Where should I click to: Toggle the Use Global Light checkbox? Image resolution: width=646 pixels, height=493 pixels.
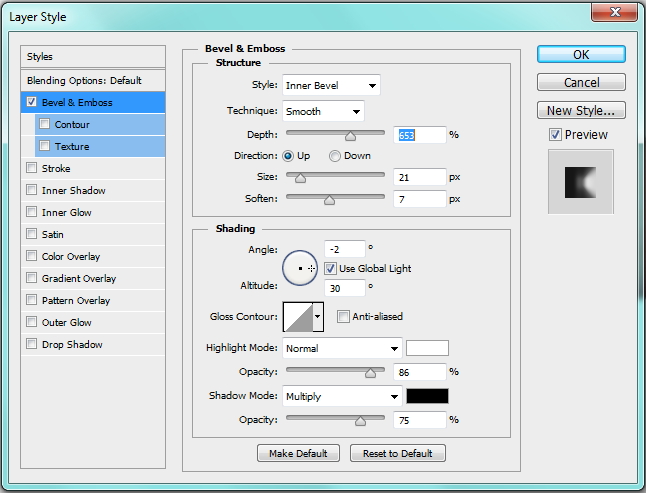pyautogui.click(x=331, y=268)
